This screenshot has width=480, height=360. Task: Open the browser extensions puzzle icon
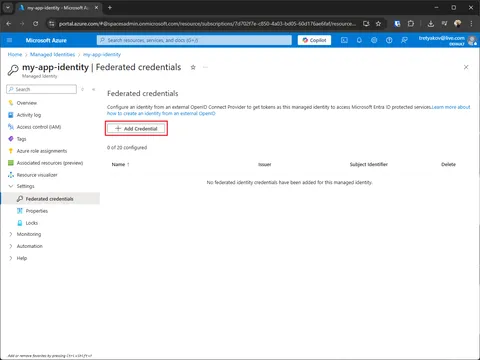point(411,24)
